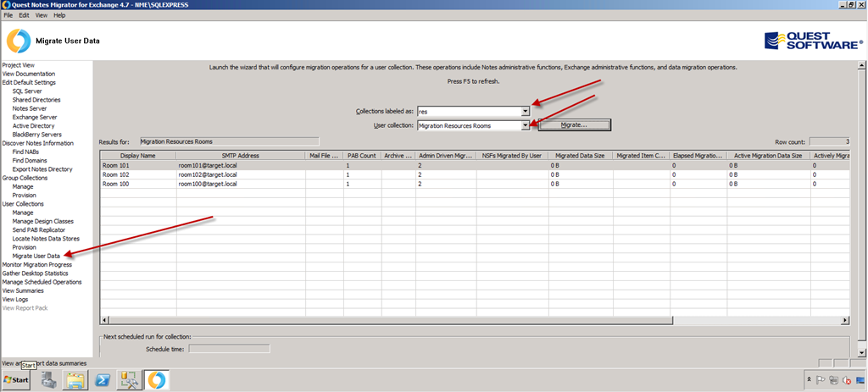Open the Collections labeled as dropdown
This screenshot has height=392, width=868.
[526, 112]
